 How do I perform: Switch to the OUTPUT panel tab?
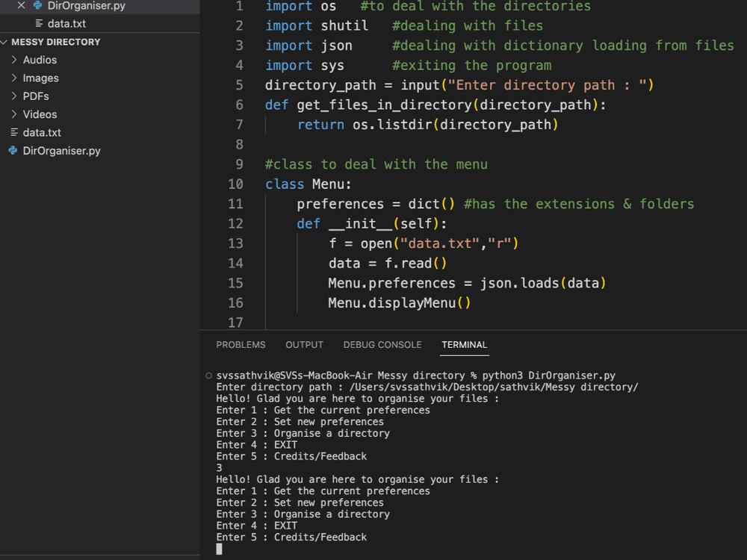305,345
